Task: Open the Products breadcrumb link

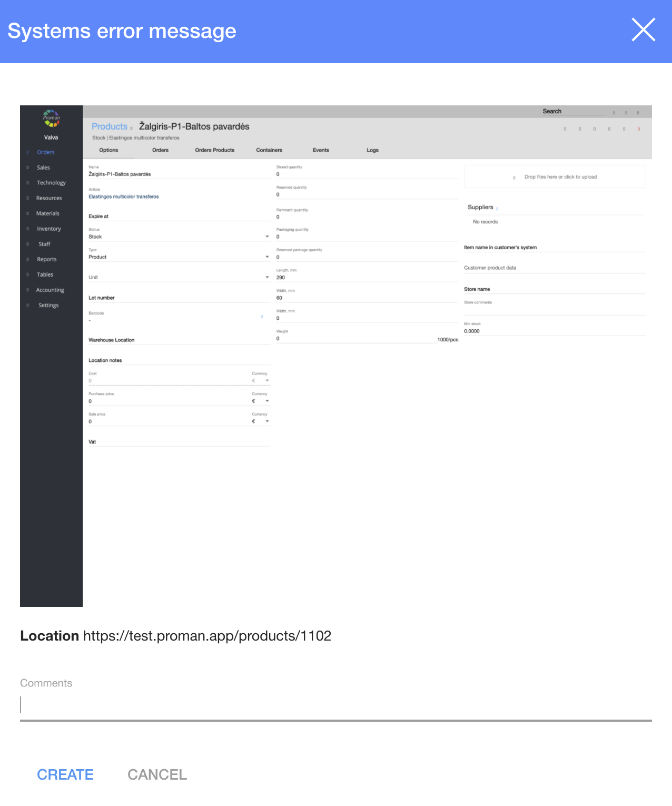Action: (x=110, y=126)
